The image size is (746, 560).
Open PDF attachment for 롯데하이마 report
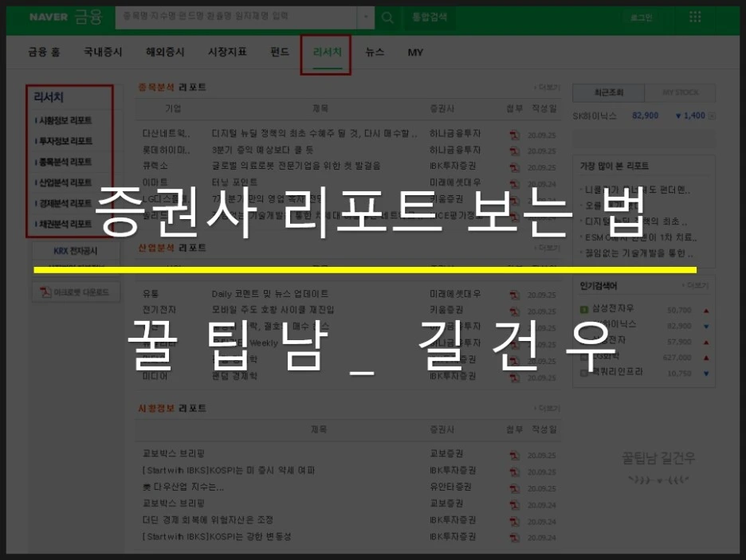[x=514, y=151]
